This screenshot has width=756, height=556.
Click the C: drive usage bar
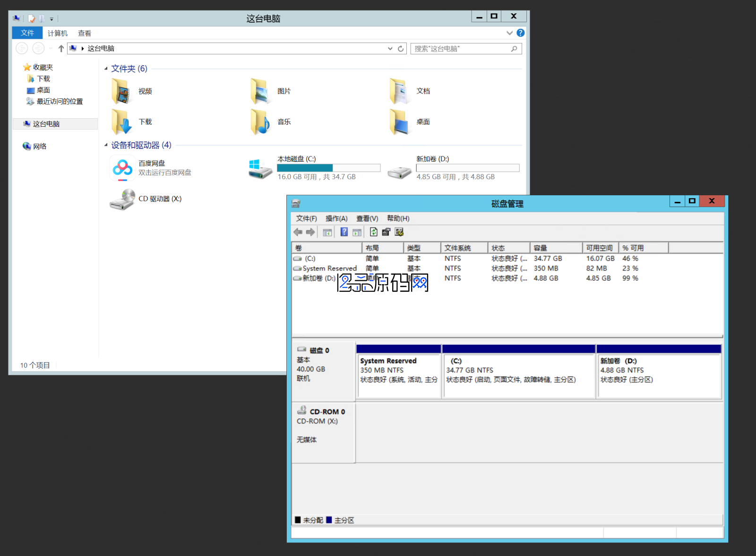[329, 168]
